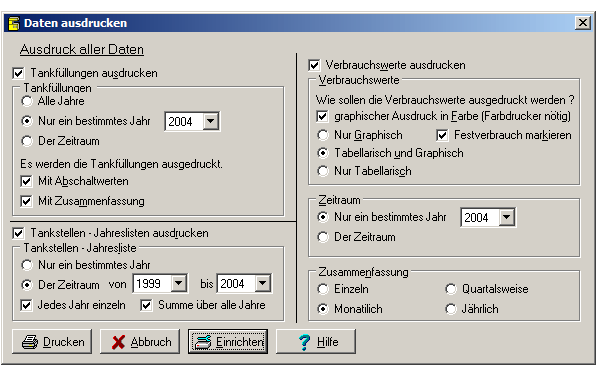The image size is (597, 374).
Task: Open the Hilfe help button
Action: tap(316, 342)
